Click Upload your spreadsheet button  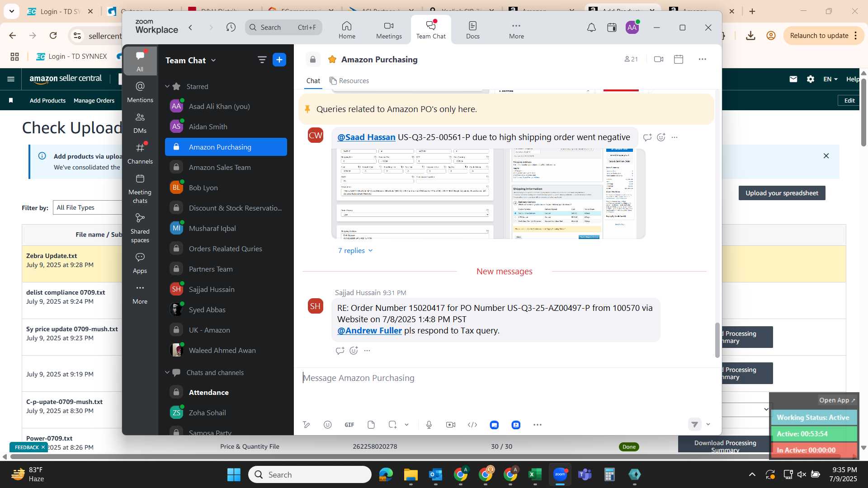[782, 193]
